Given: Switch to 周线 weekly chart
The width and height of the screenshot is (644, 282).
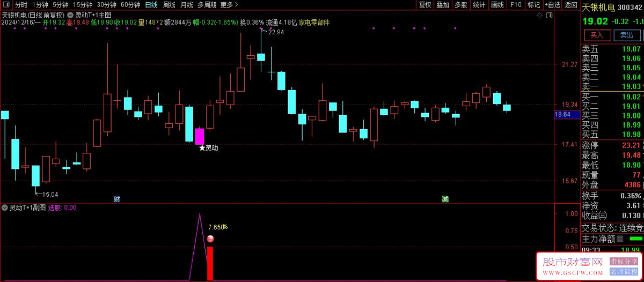Looking at the screenshot, I should tap(169, 5).
